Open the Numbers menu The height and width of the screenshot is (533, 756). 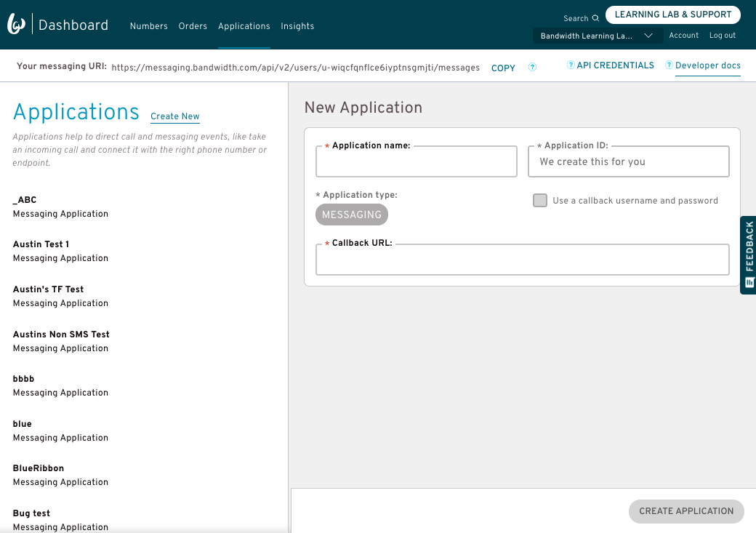pos(148,26)
